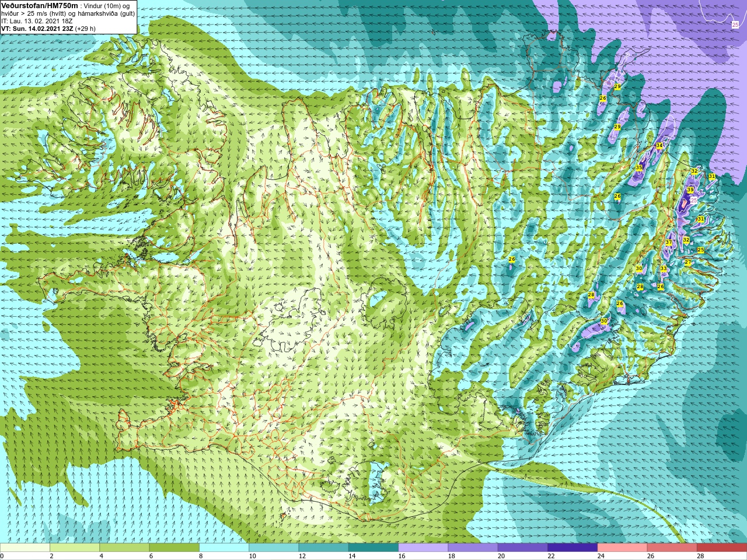Click the yellow gust marker labeled 33
This screenshot has height=560, width=747.
[x=664, y=268]
